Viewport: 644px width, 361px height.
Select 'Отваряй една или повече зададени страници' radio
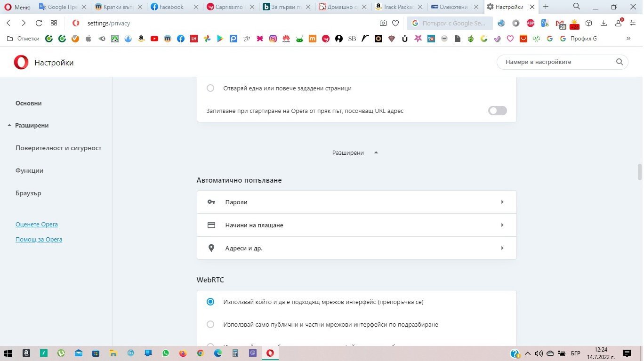210,88
